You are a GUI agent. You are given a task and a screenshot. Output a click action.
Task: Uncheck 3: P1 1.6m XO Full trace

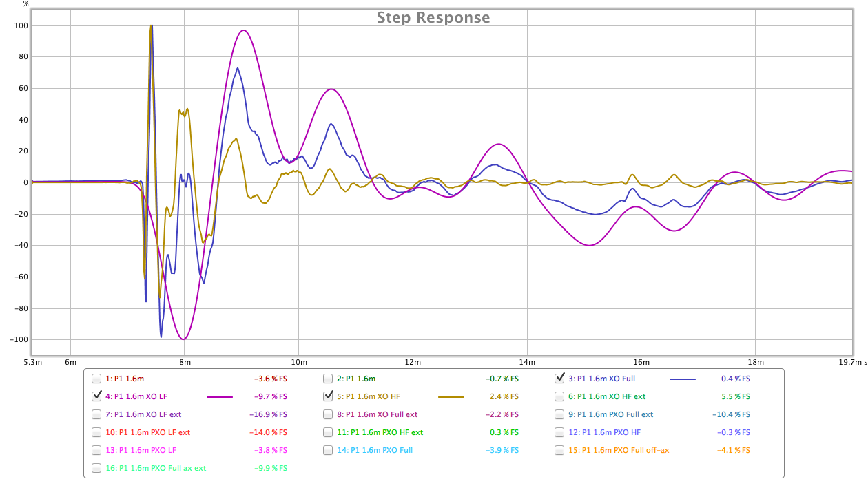pyautogui.click(x=559, y=379)
